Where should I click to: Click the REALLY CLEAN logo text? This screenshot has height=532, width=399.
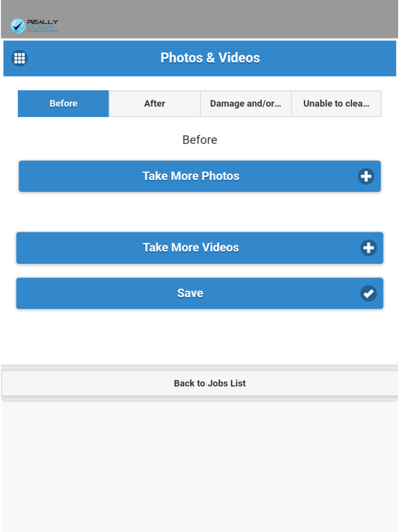tap(42, 25)
